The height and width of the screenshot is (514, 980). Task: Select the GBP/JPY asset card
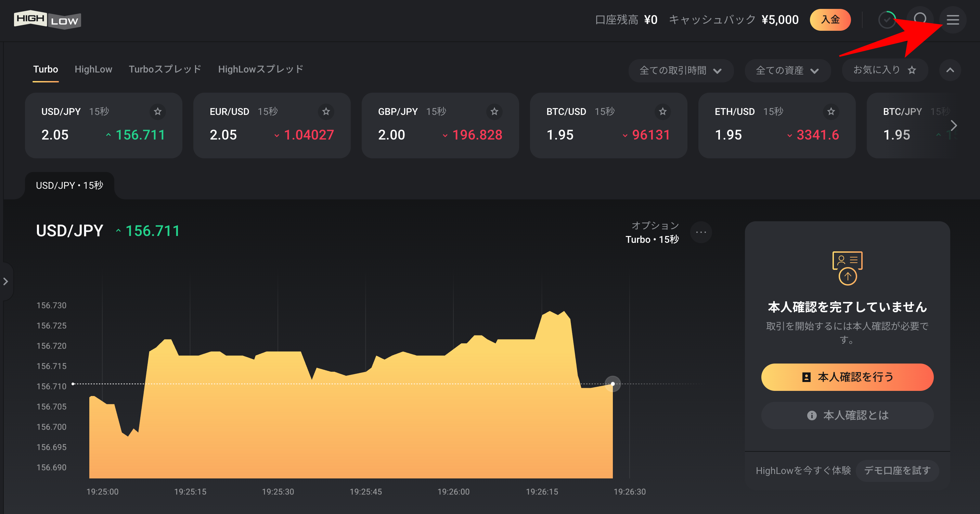pos(440,126)
